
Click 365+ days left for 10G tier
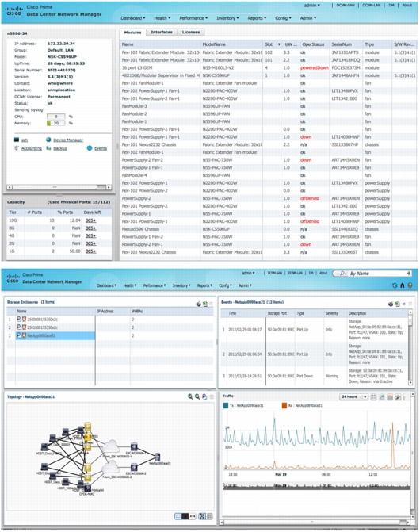click(x=90, y=220)
